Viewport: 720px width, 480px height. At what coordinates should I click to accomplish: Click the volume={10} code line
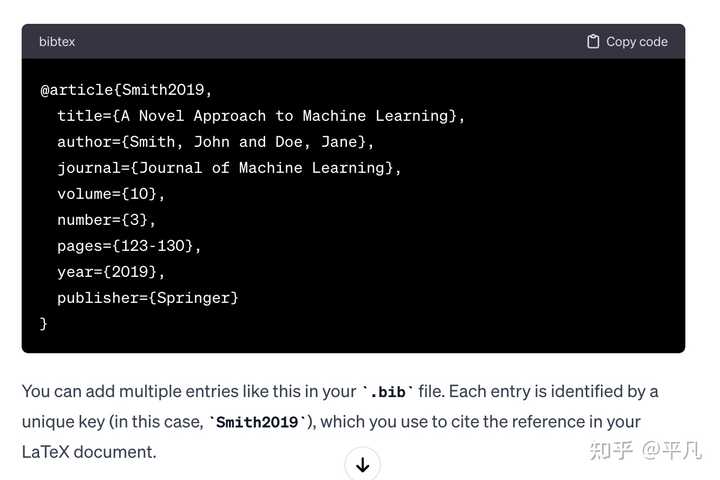(111, 194)
